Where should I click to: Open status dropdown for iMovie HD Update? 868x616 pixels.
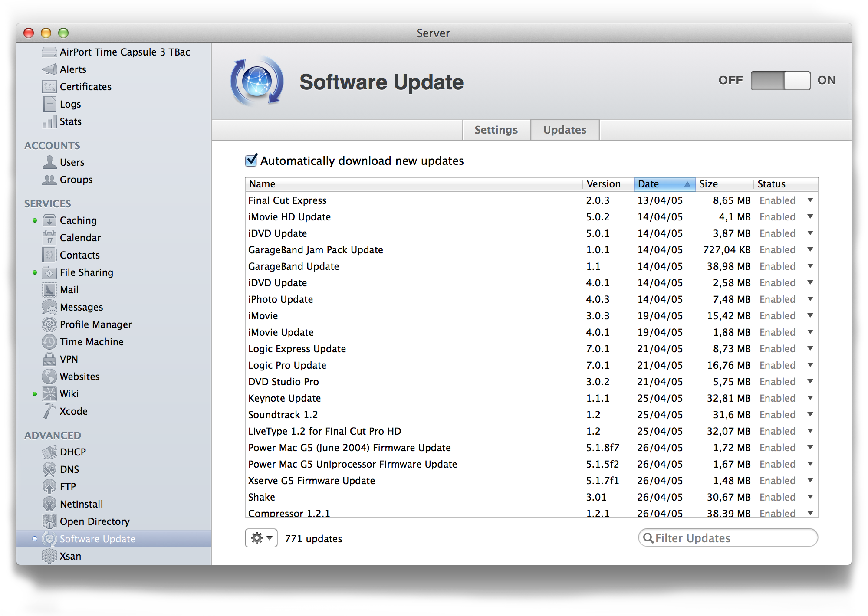coord(810,216)
